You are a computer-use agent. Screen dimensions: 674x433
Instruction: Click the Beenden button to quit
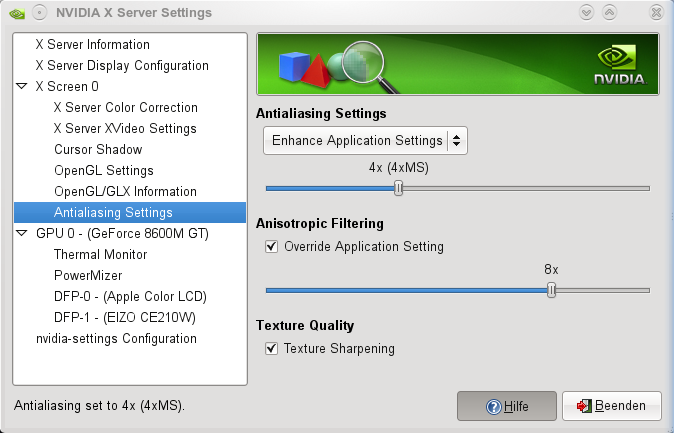[612, 406]
